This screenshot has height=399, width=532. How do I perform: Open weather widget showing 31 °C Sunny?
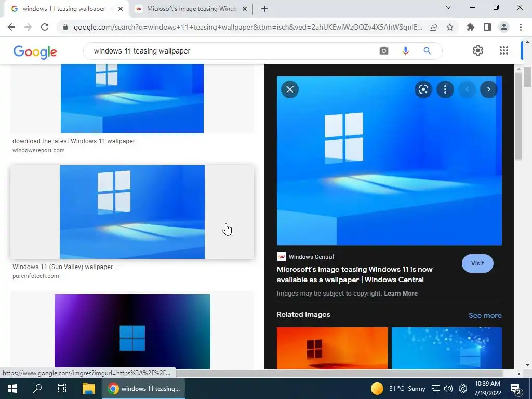(x=397, y=389)
